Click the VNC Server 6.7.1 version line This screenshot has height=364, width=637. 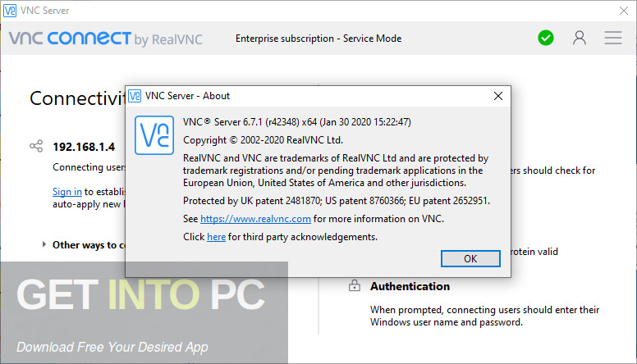pos(297,122)
